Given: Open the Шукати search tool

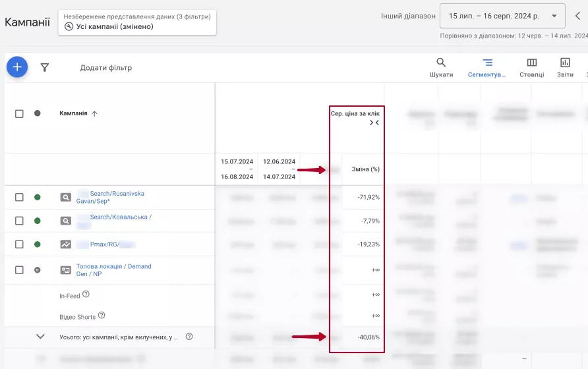Looking at the screenshot, I should click(441, 67).
